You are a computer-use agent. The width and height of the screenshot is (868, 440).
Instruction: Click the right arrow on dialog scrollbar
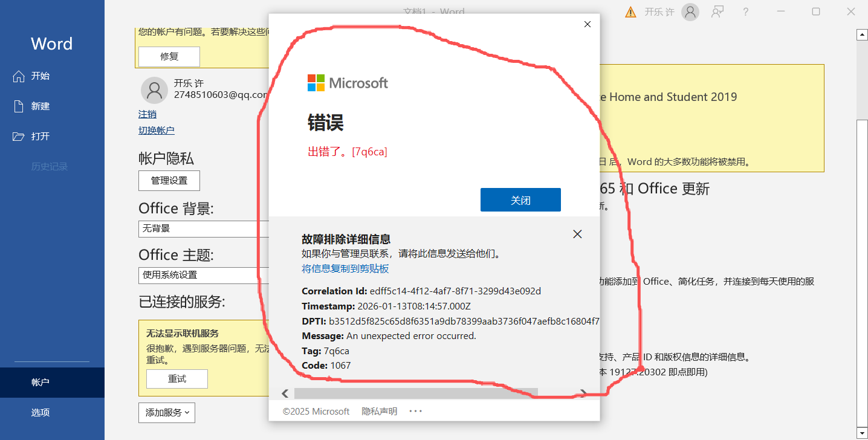click(582, 393)
